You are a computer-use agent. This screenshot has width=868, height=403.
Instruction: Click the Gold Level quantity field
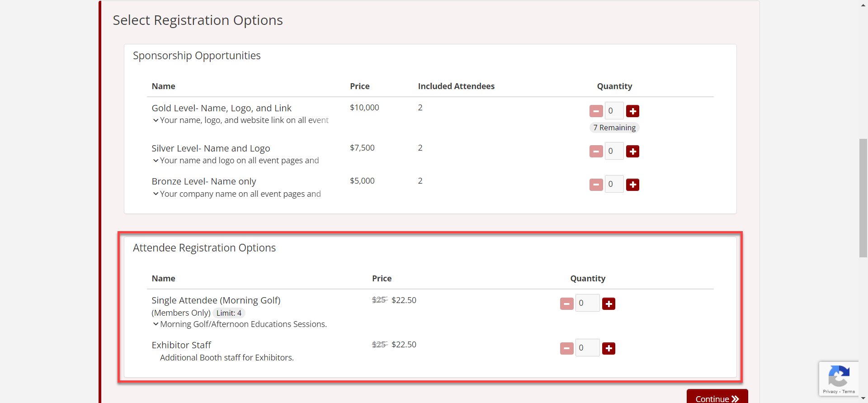[x=614, y=111]
